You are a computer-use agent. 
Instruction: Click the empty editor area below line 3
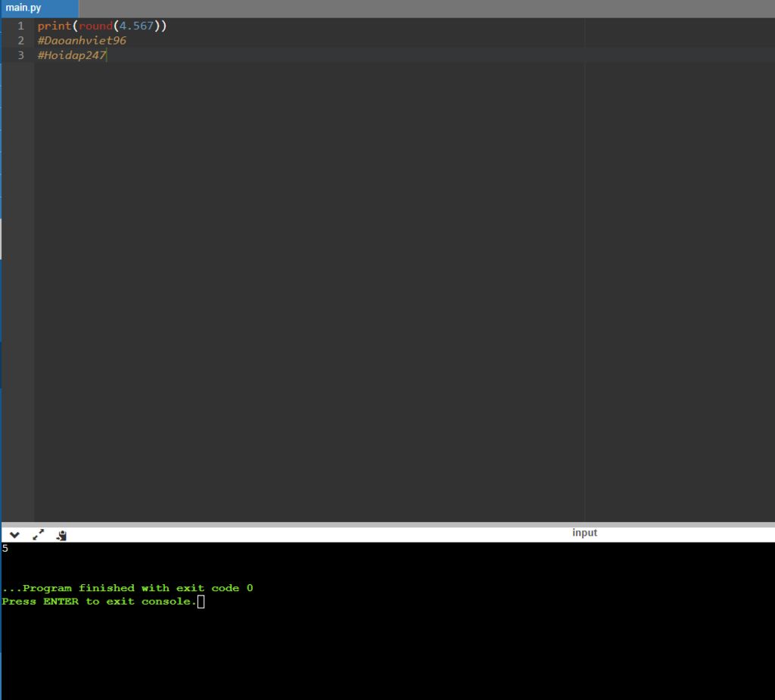click(303, 265)
